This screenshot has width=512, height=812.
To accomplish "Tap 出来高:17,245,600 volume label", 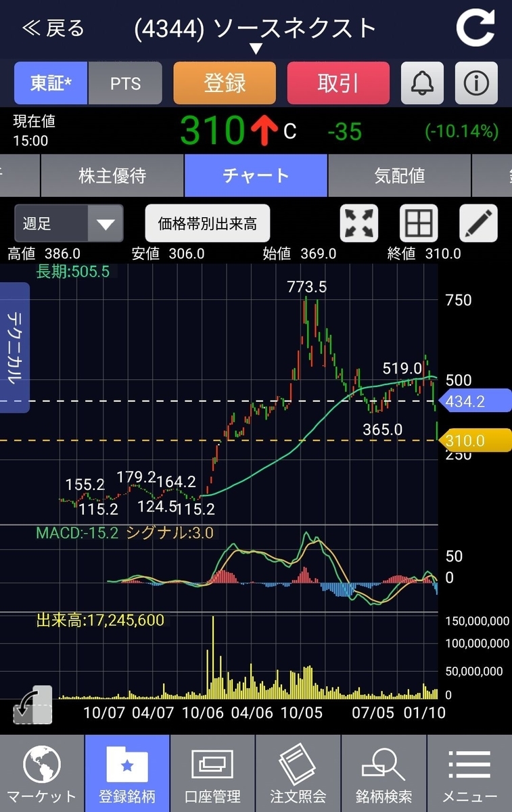I will pyautogui.click(x=99, y=620).
